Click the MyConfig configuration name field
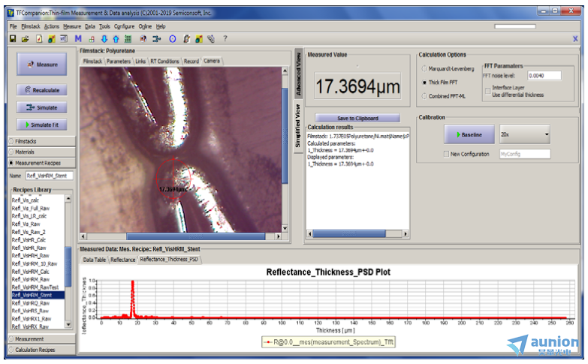The image size is (588, 364). pyautogui.click(x=525, y=154)
